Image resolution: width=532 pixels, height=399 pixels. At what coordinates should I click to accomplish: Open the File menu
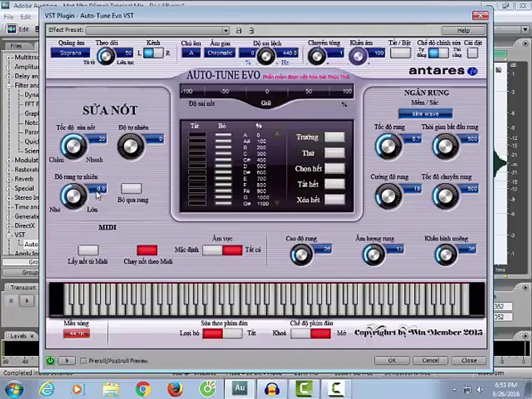[x=9, y=17]
